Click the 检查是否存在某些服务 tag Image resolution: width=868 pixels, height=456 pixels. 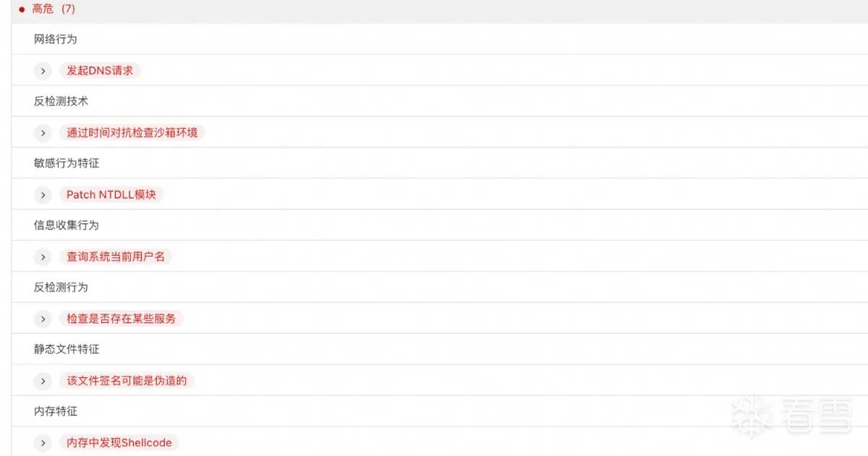click(x=121, y=319)
